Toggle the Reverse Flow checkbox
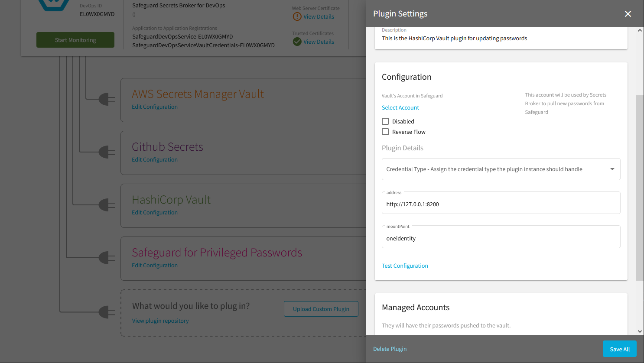The image size is (644, 363). [x=385, y=132]
